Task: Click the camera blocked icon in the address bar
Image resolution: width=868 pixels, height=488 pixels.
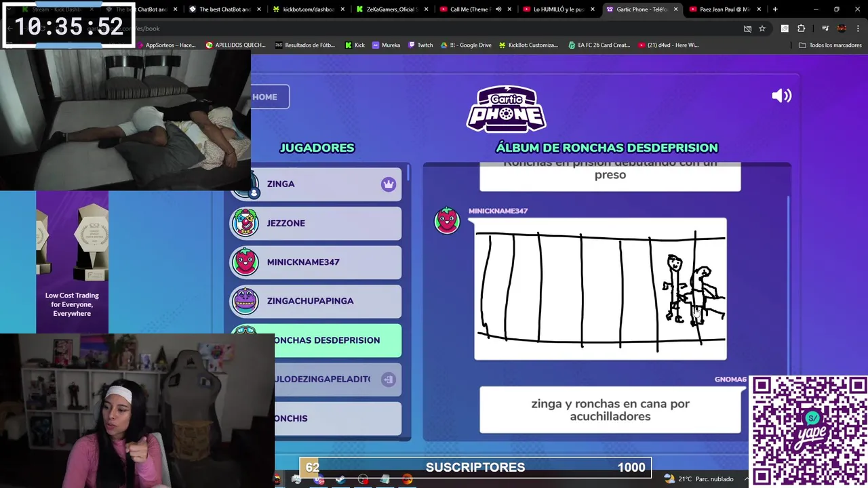Action: pyautogui.click(x=747, y=28)
